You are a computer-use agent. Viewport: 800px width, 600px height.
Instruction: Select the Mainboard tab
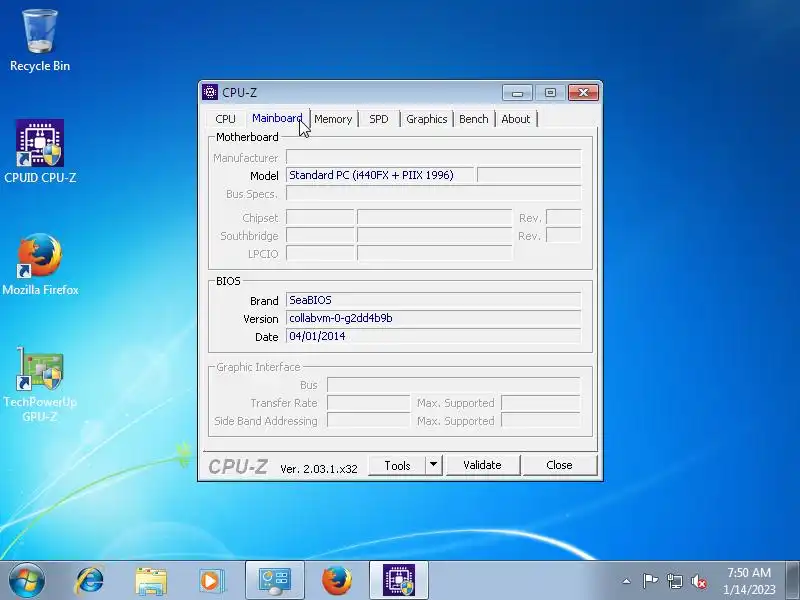pyautogui.click(x=277, y=118)
